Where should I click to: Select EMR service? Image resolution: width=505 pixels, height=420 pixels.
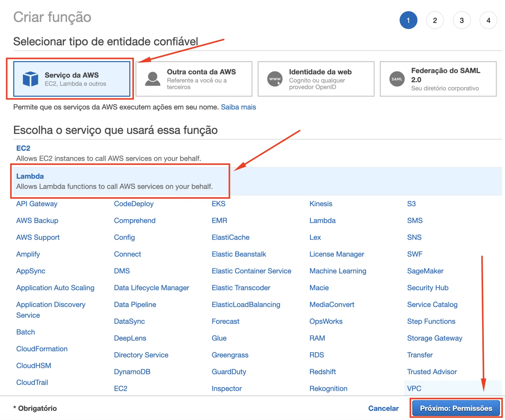click(x=219, y=220)
